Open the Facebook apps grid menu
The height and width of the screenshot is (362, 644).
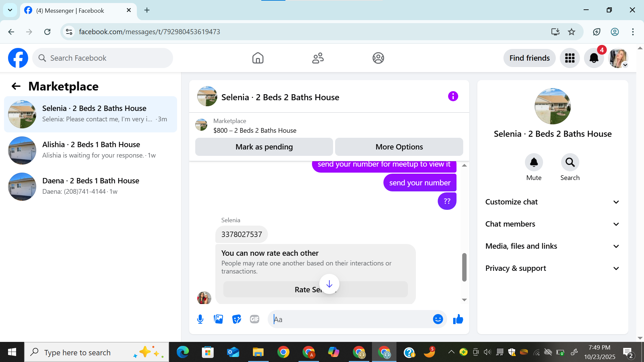pyautogui.click(x=570, y=58)
